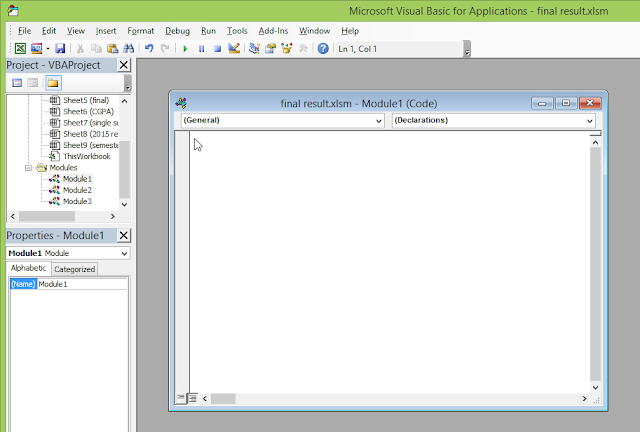
Task: Click the Cut scissors icon
Action: tap(80, 49)
